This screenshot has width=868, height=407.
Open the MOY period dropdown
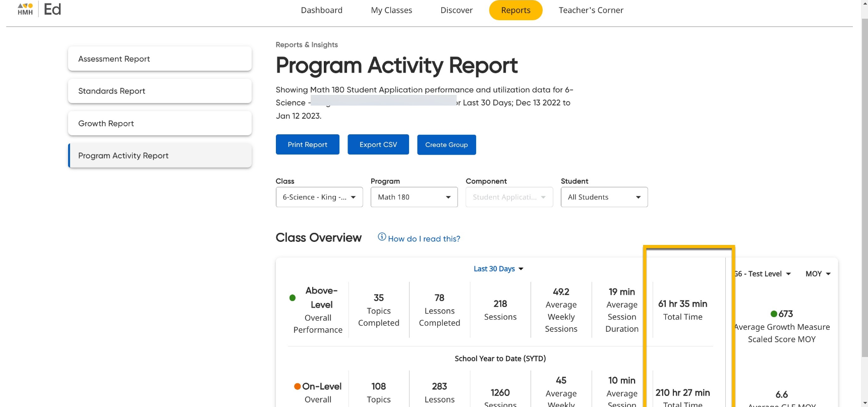coord(818,274)
